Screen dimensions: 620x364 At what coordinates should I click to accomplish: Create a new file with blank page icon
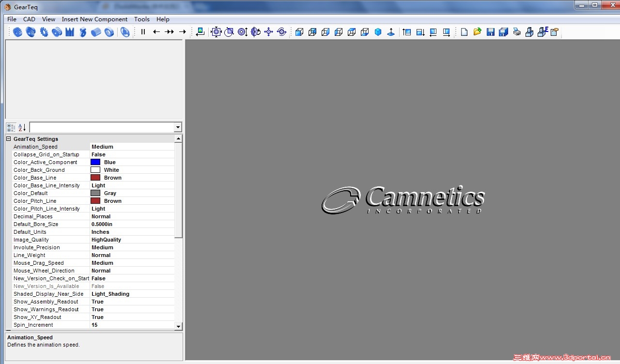pos(464,32)
